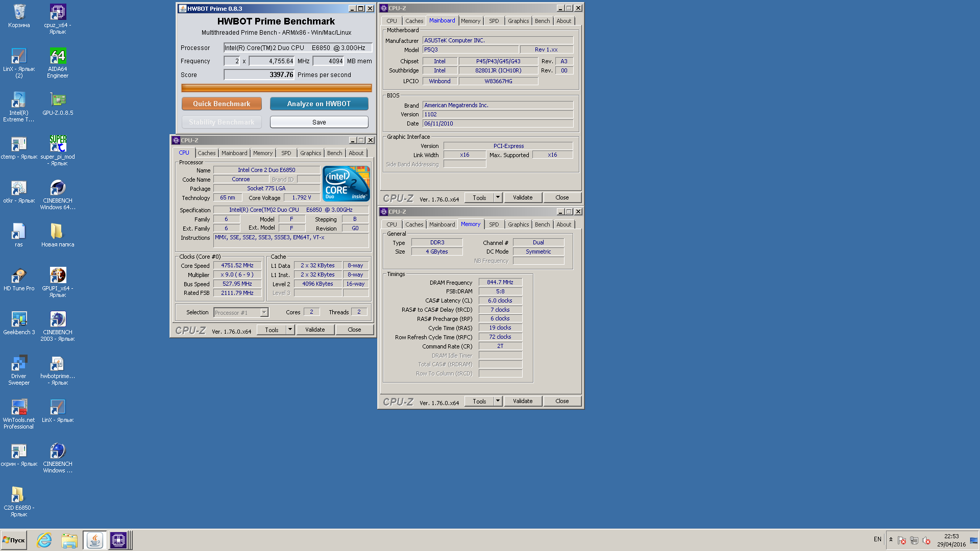This screenshot has height=551, width=980.
Task: Expand Tools dropdown arrow in CPU window
Action: (x=290, y=330)
